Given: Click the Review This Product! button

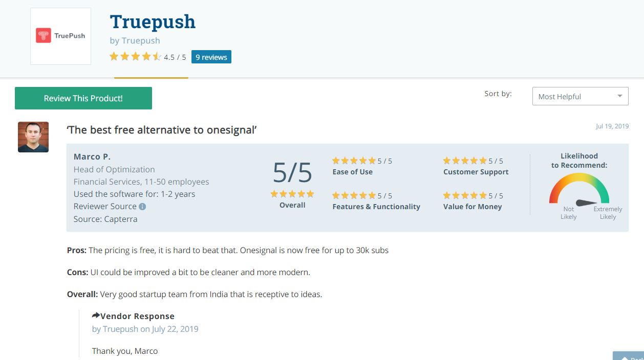Looking at the screenshot, I should click(x=83, y=98).
